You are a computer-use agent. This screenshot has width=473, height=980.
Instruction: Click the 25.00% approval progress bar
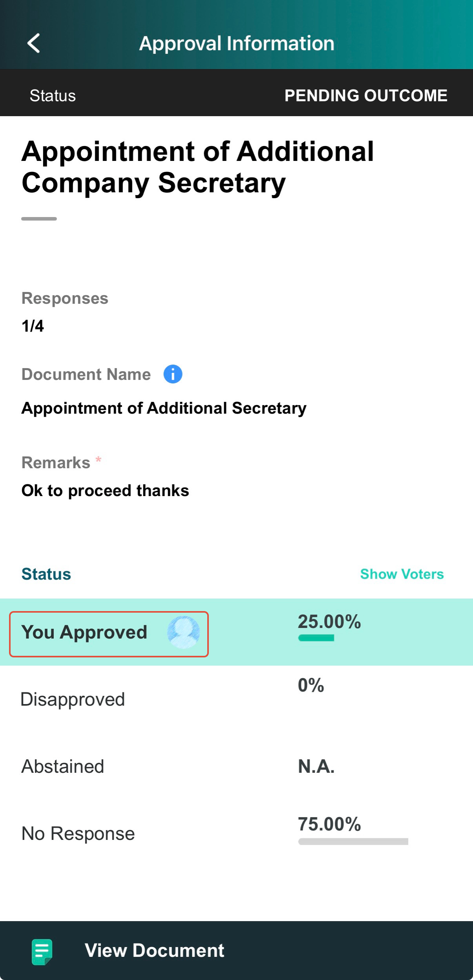click(316, 638)
